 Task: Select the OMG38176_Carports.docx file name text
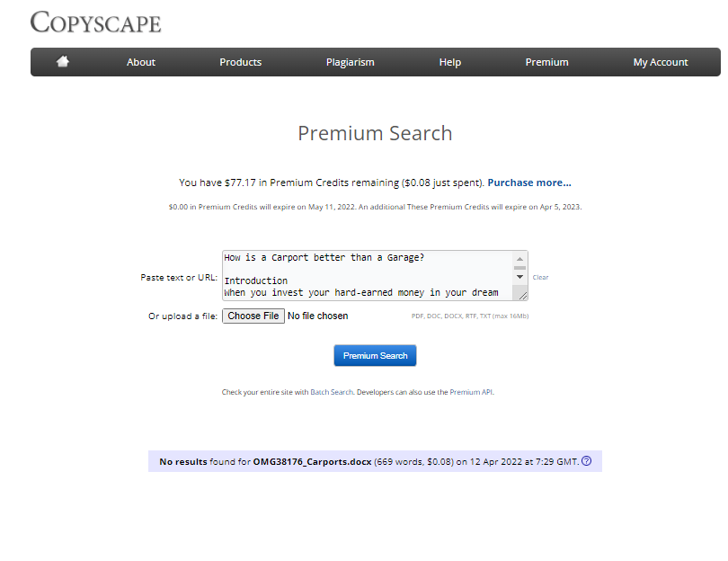312,461
